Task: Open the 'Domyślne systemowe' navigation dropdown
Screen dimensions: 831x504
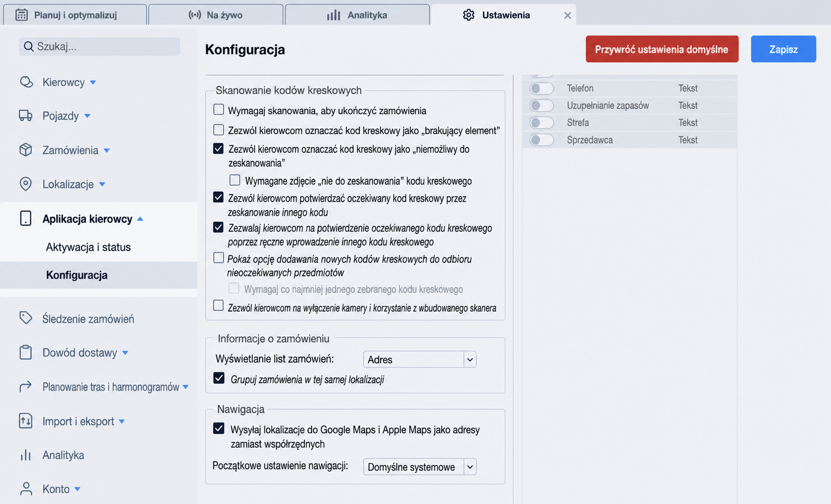Action: (419, 467)
